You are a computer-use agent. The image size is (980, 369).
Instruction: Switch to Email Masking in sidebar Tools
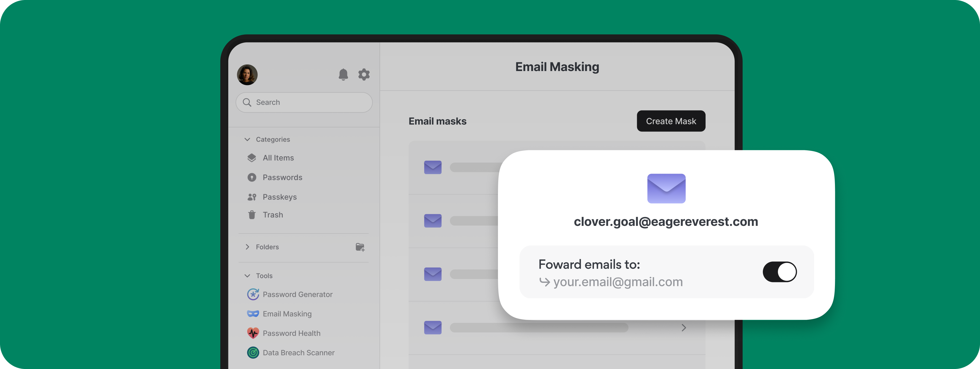[x=287, y=314]
